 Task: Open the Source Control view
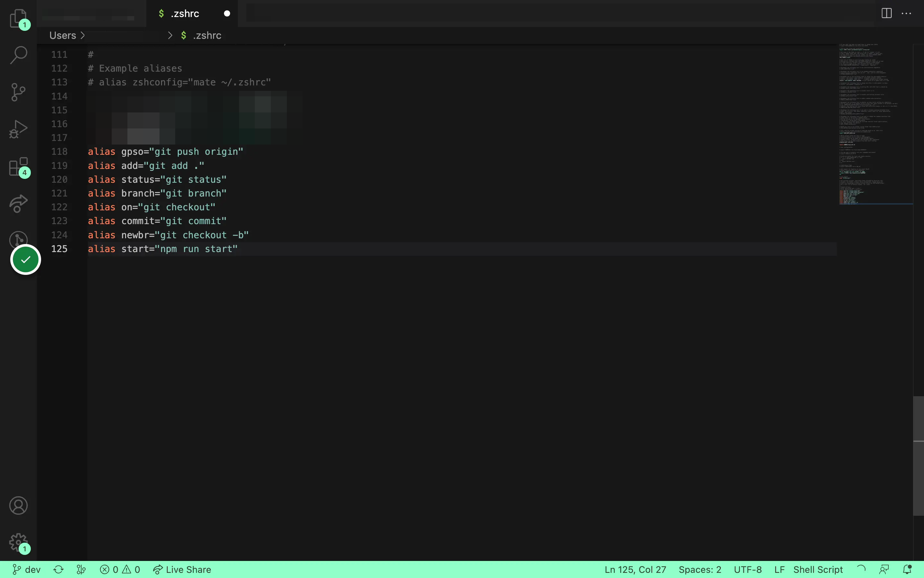[x=18, y=92]
